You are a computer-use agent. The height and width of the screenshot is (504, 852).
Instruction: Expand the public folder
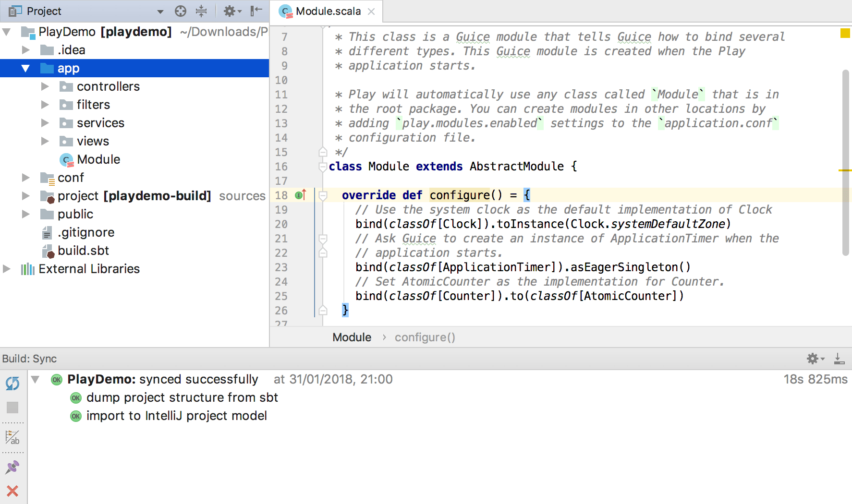26,214
